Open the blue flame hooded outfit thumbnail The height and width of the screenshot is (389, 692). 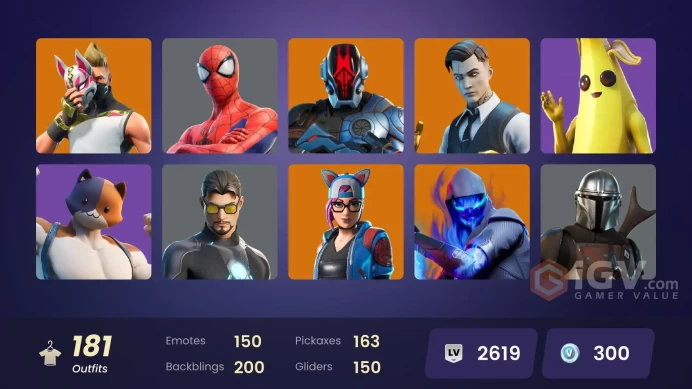[x=472, y=222]
